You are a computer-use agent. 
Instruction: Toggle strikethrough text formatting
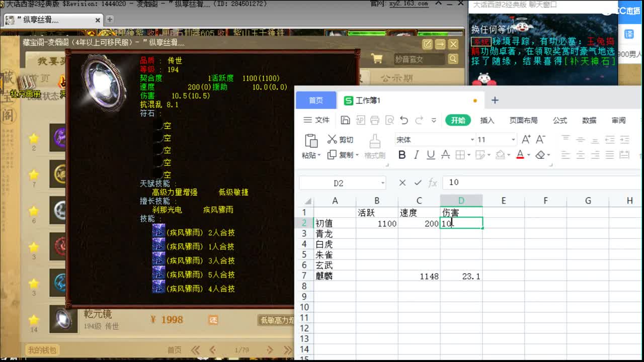tap(445, 155)
